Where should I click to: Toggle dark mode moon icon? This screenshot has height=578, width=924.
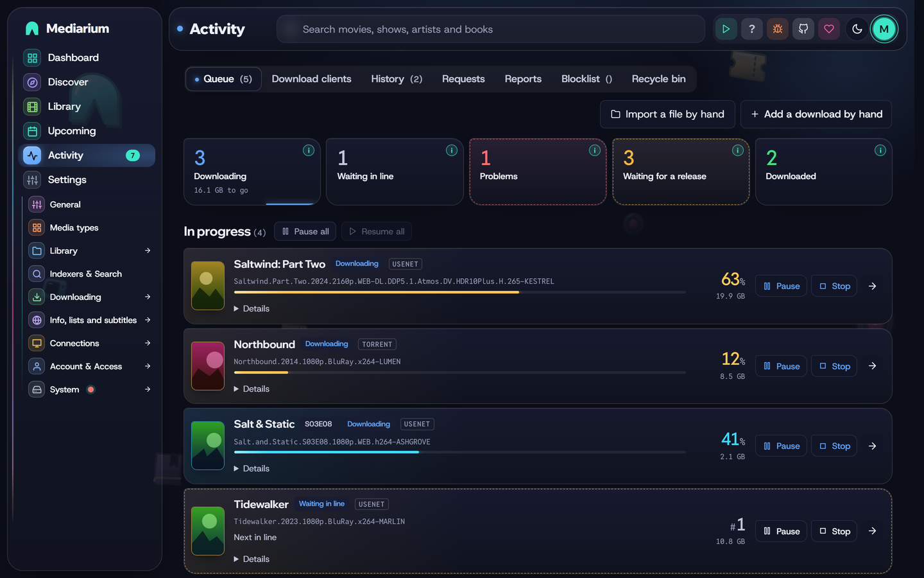pos(857,29)
